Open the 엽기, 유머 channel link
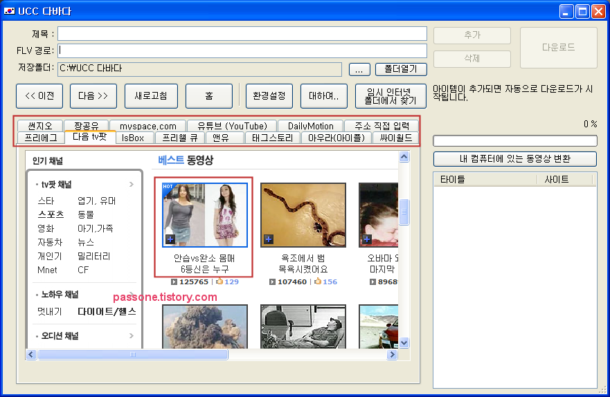Image resolution: width=610 pixels, height=397 pixels. click(96, 201)
